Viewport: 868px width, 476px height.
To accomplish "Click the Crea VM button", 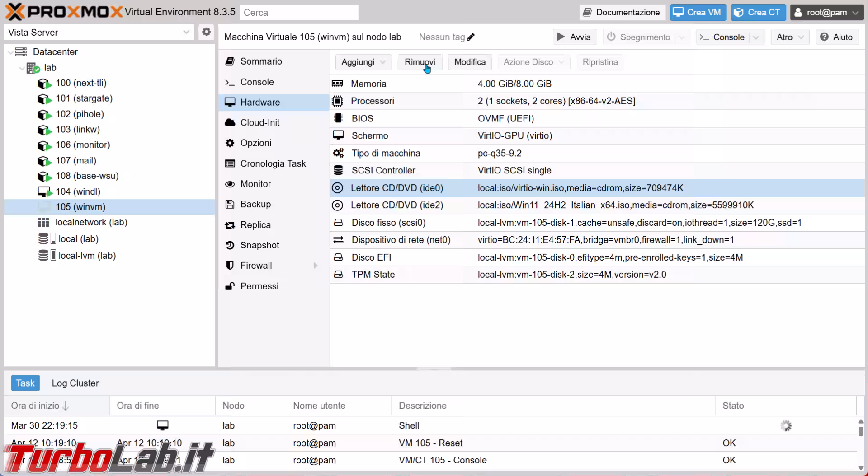I will tap(697, 12).
